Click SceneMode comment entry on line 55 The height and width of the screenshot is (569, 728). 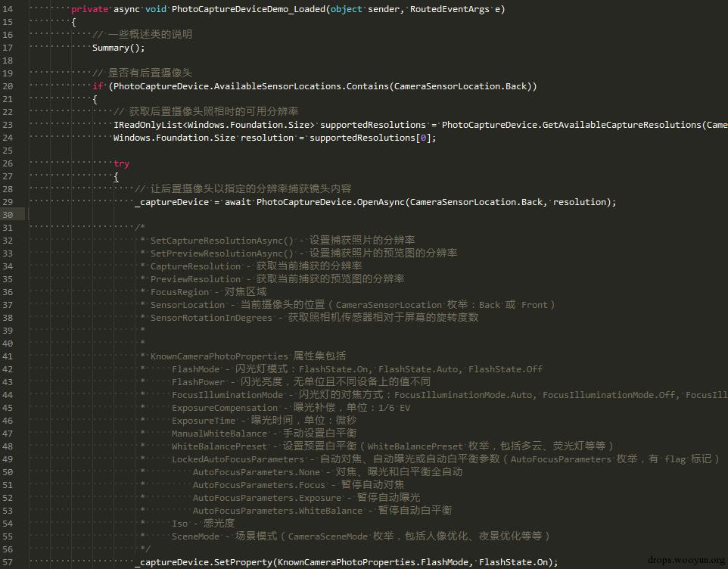pos(195,536)
